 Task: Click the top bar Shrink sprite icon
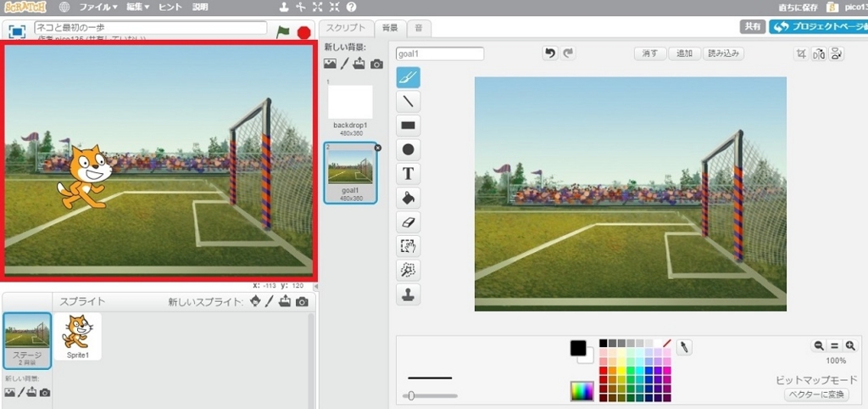point(334,7)
